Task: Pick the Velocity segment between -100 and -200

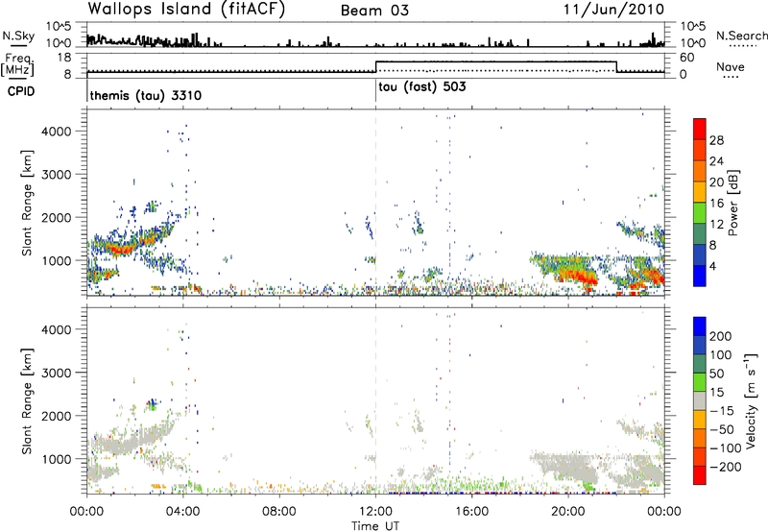Action: (x=700, y=456)
